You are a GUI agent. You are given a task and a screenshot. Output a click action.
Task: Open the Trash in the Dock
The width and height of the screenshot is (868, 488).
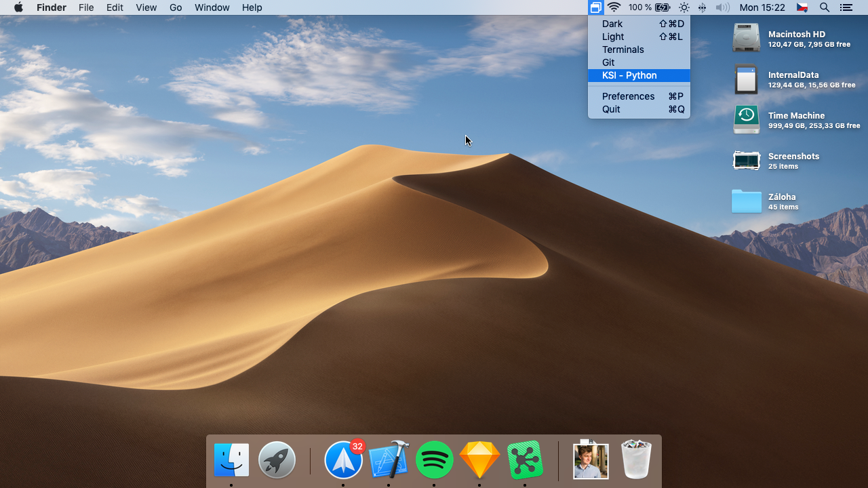click(636, 460)
